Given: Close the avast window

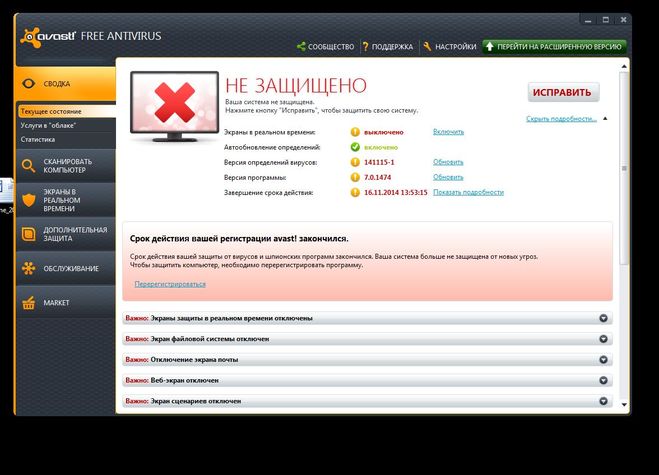Looking at the screenshot, I should (x=623, y=20).
